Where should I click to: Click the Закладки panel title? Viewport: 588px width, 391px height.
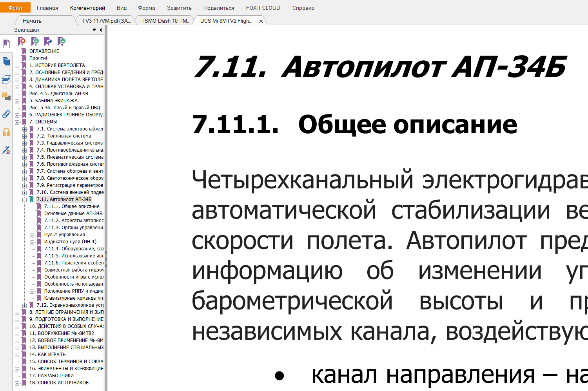click(26, 30)
